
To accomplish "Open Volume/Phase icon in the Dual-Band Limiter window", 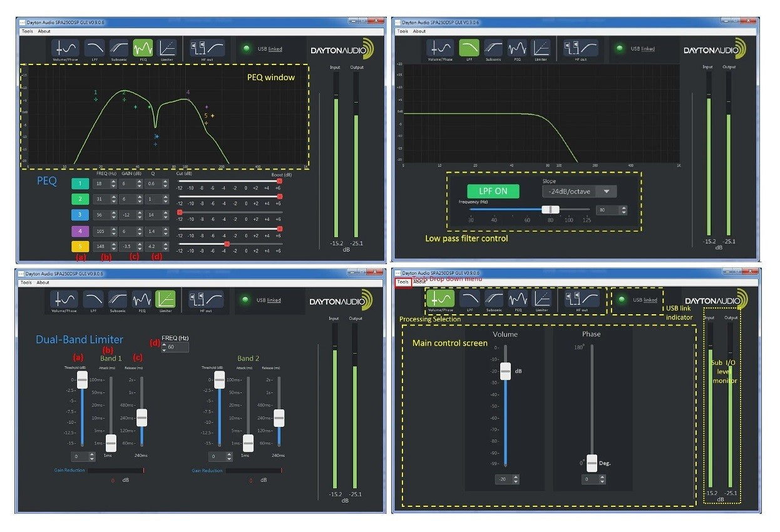I will pyautogui.click(x=64, y=299).
